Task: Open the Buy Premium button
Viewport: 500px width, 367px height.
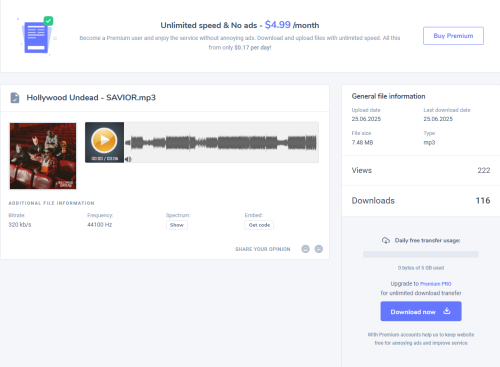Action: coord(453,36)
